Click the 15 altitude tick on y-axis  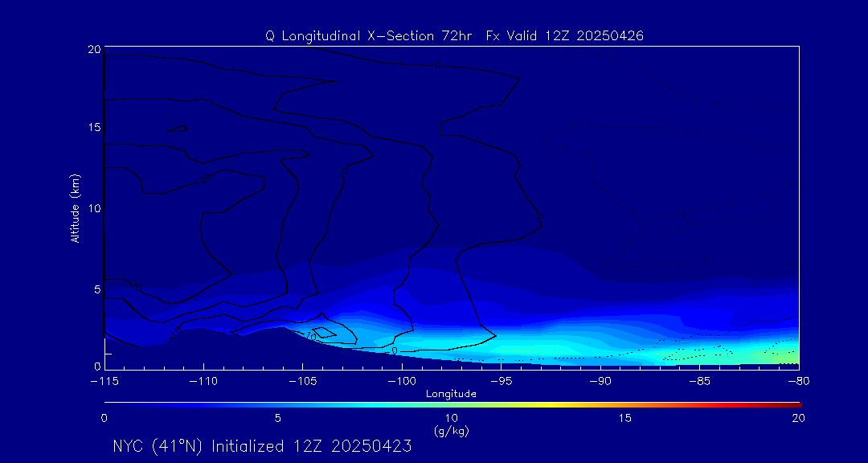click(92, 128)
